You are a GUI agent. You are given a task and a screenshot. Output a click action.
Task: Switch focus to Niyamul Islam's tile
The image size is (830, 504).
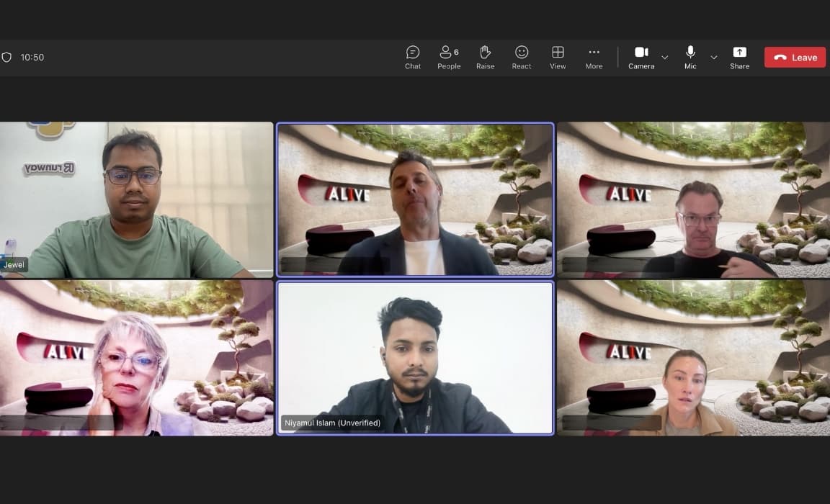click(415, 358)
